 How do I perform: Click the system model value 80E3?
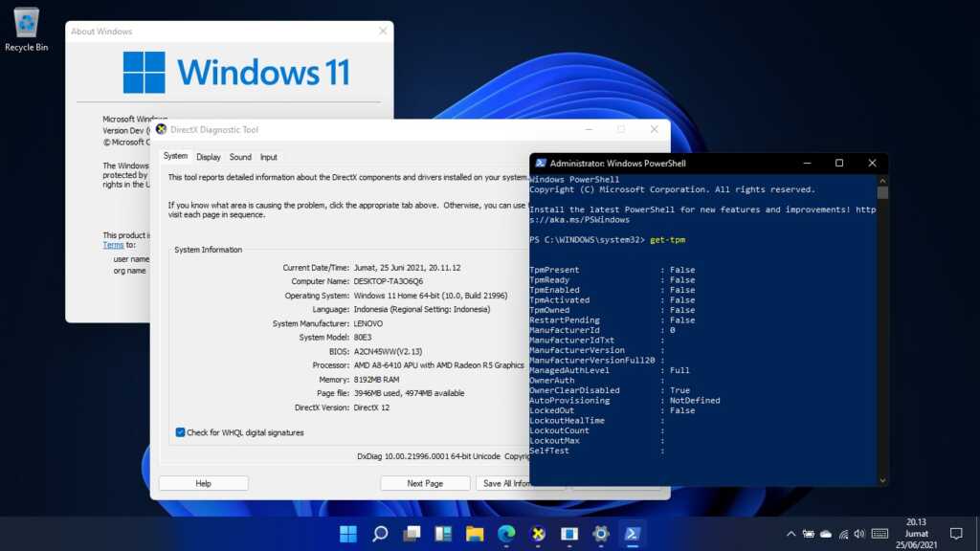coord(363,338)
